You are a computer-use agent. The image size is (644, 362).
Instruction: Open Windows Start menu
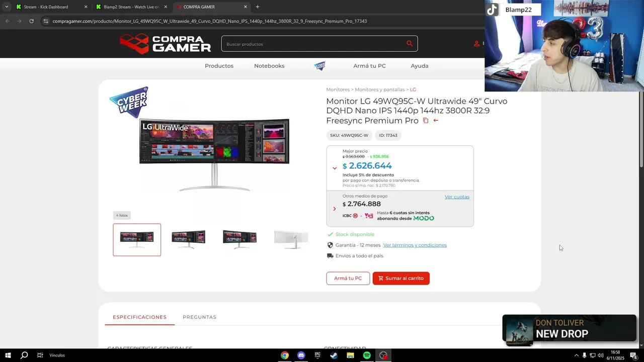(x=8, y=355)
